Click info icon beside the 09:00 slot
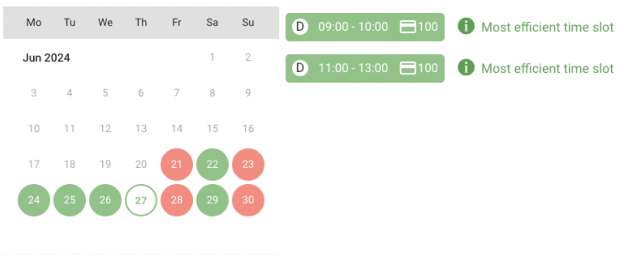This screenshot has width=644, height=261. click(466, 26)
